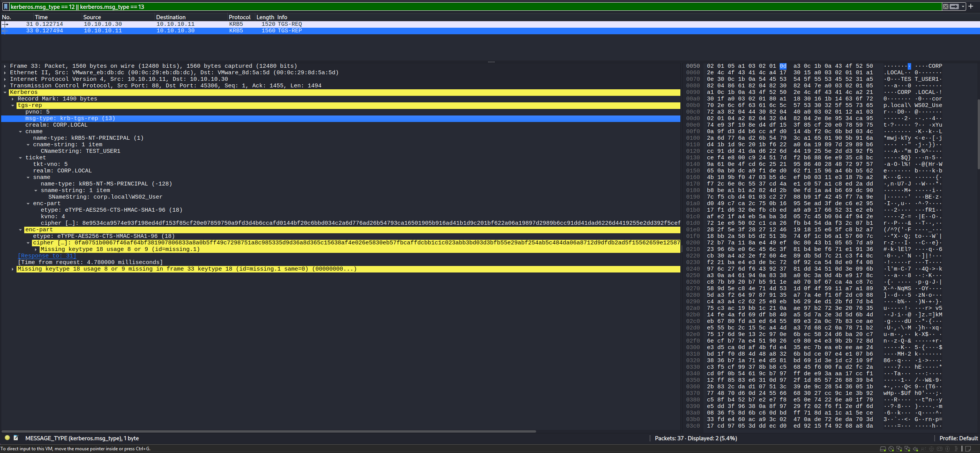This screenshot has width=980, height=453.
Task: Sort packets by the Info column header
Action: (x=628, y=17)
